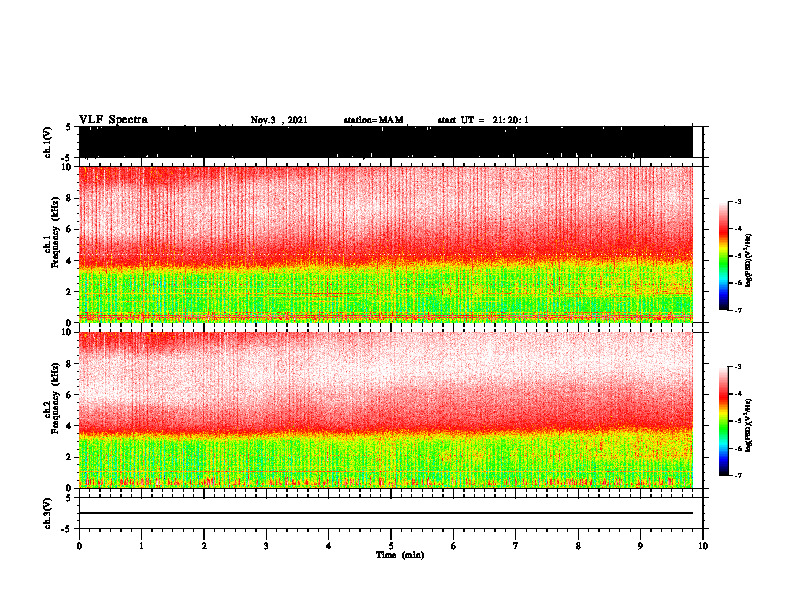Click the "3" minute time tick label
Image resolution: width=792 pixels, height=612 pixels.
coord(266,546)
